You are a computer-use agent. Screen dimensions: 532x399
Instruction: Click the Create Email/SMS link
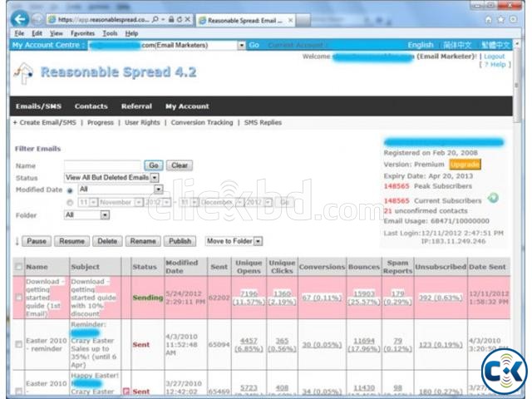pos(45,122)
